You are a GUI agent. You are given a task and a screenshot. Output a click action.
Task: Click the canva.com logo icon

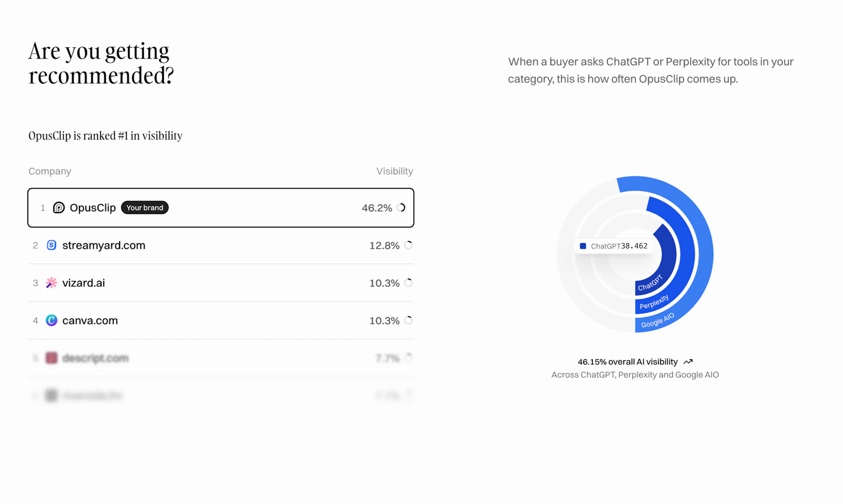tap(52, 320)
